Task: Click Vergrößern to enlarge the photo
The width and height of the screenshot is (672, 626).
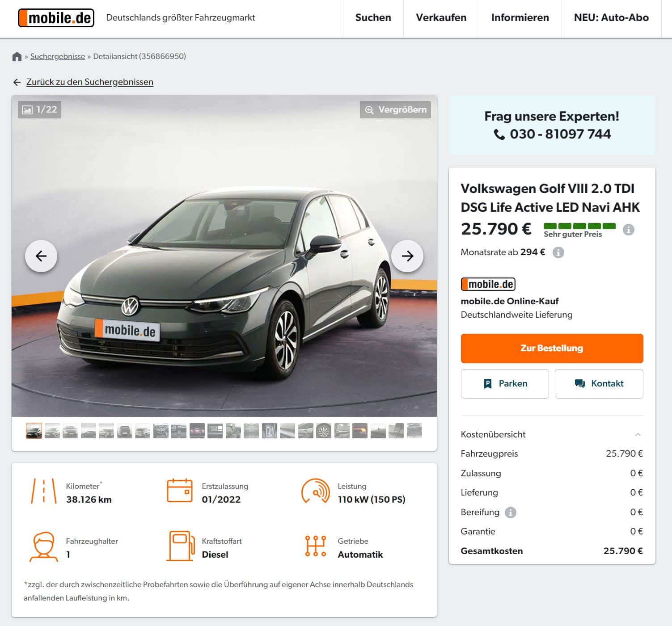Action: click(395, 109)
